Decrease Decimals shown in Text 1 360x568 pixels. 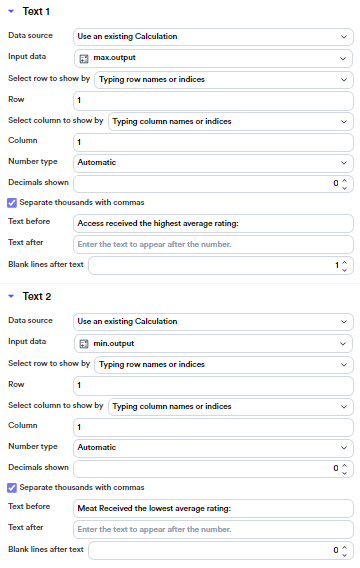coord(344,188)
